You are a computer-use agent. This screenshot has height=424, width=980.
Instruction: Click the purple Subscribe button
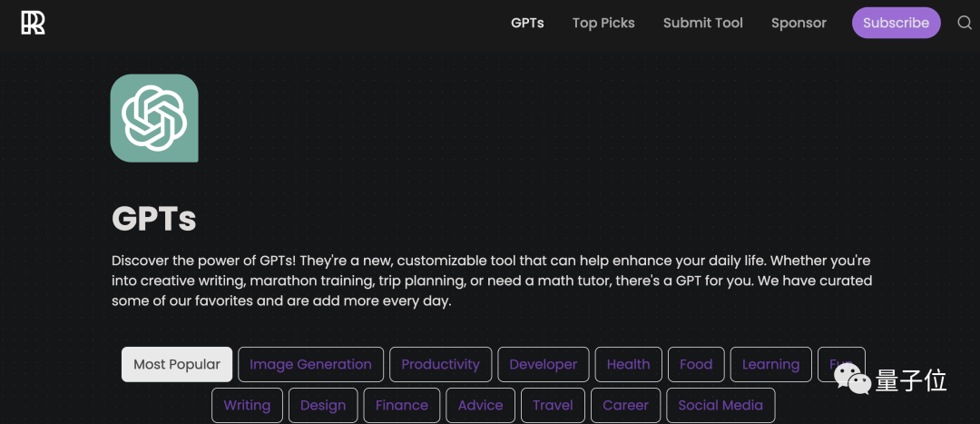[x=897, y=23]
